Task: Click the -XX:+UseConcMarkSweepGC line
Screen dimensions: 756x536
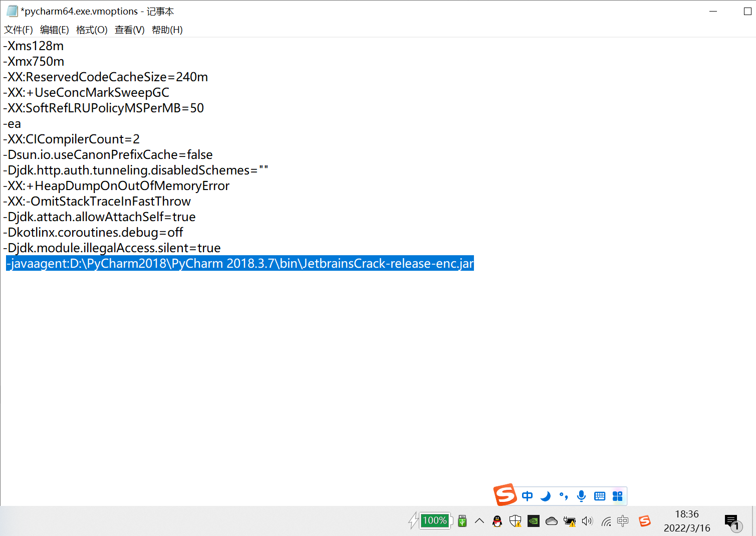Action: pyautogui.click(x=86, y=92)
